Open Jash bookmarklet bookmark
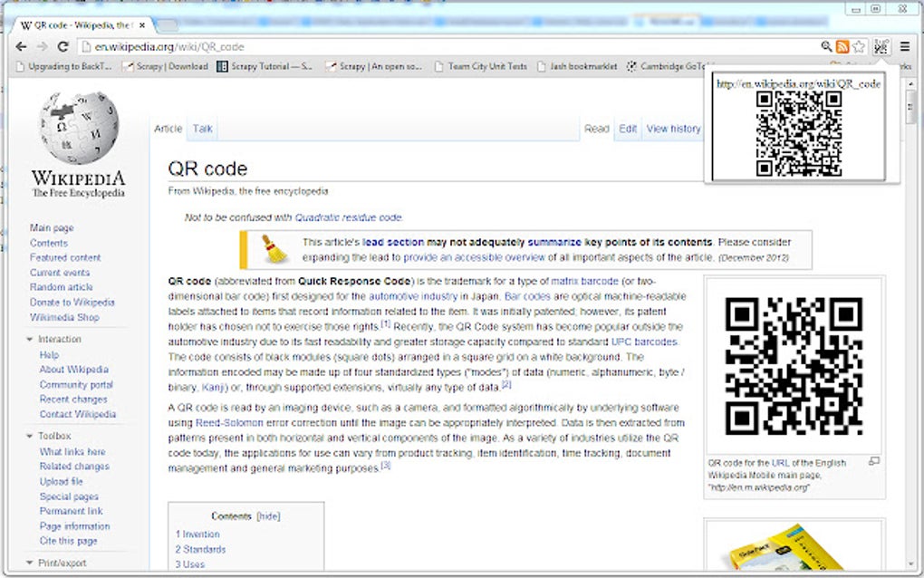This screenshot has width=924, height=578. click(x=578, y=66)
